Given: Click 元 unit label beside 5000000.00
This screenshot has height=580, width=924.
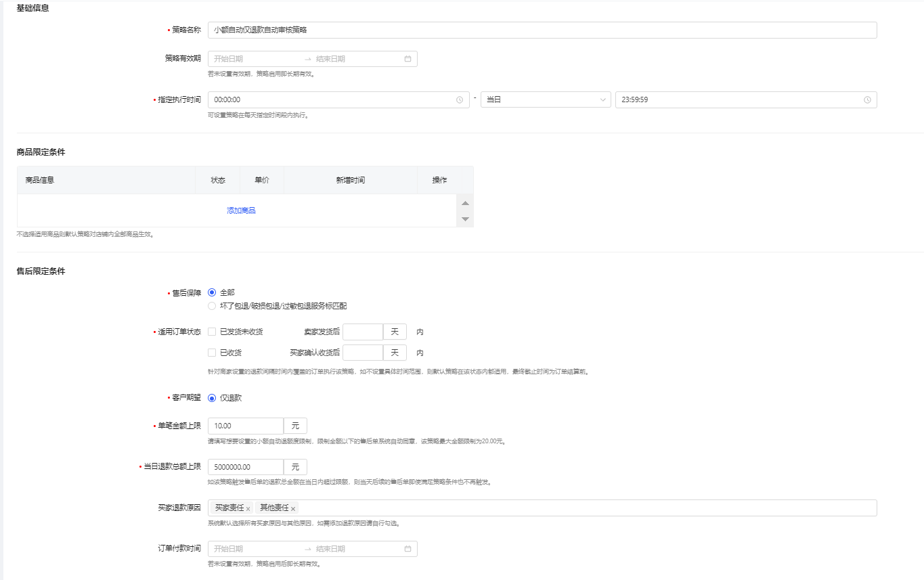Looking at the screenshot, I should coord(295,467).
